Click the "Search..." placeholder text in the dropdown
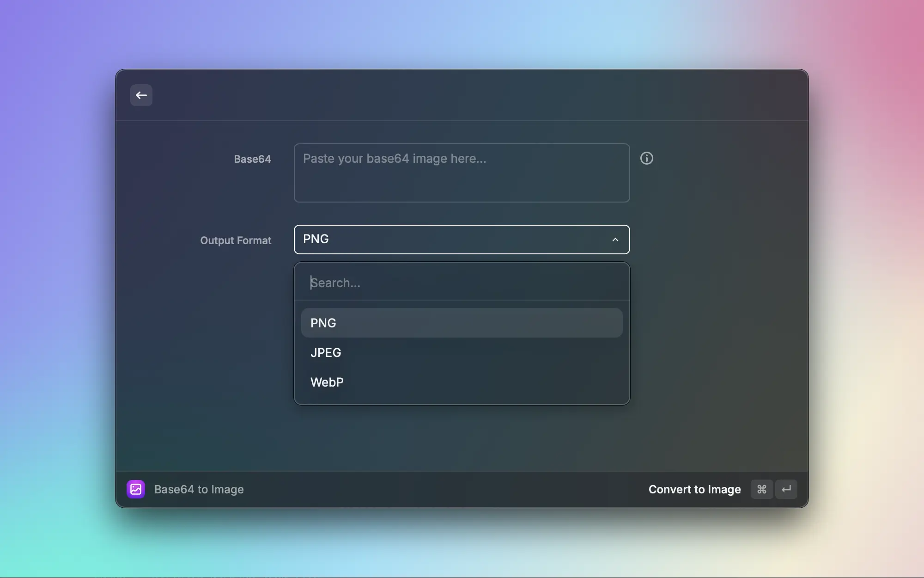 point(335,283)
